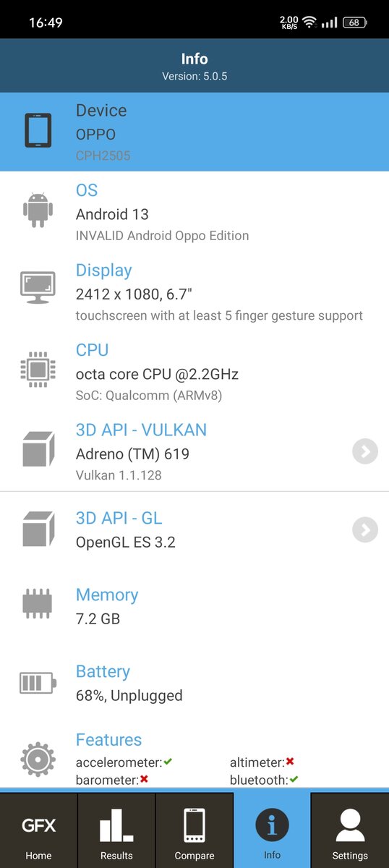389x868 pixels.
Task: Tap the Vulkan 3D cube icon
Action: tap(38, 448)
